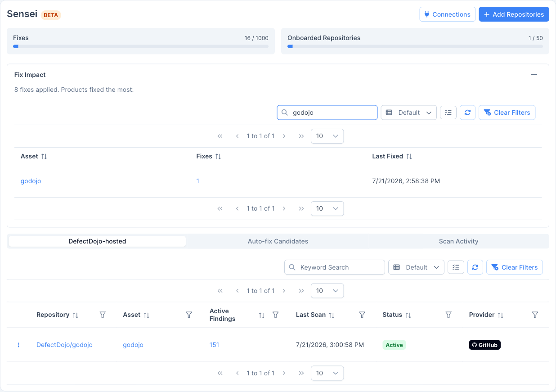Click the Fixes usage progress bar
This screenshot has width=556, height=392.
141,46
